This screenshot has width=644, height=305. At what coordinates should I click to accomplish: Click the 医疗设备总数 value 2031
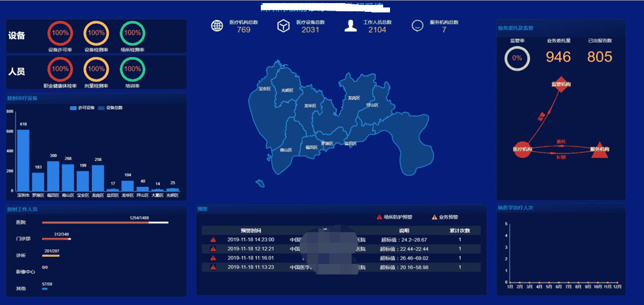coord(310,30)
